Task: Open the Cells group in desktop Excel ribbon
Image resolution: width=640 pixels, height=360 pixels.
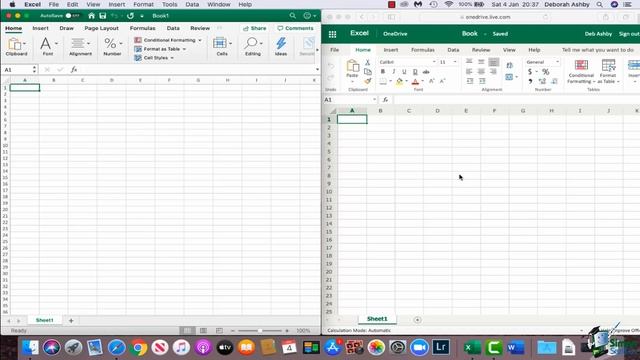Action: pyautogui.click(x=222, y=47)
